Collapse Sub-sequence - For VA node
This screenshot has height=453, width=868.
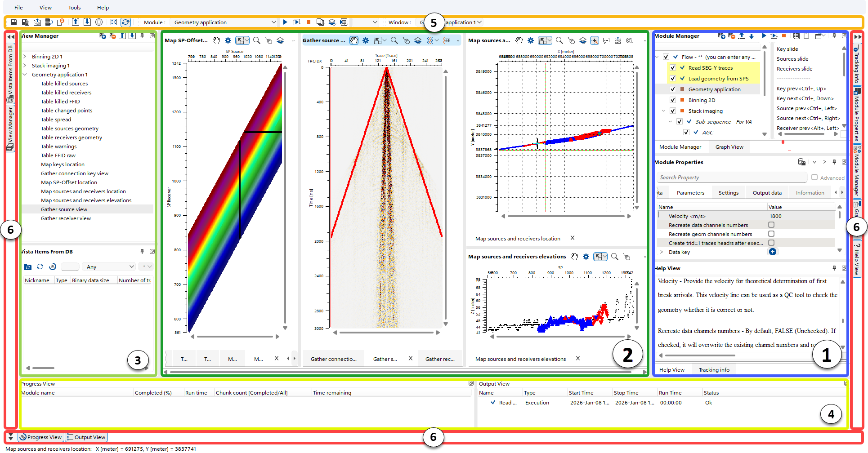[x=671, y=122]
